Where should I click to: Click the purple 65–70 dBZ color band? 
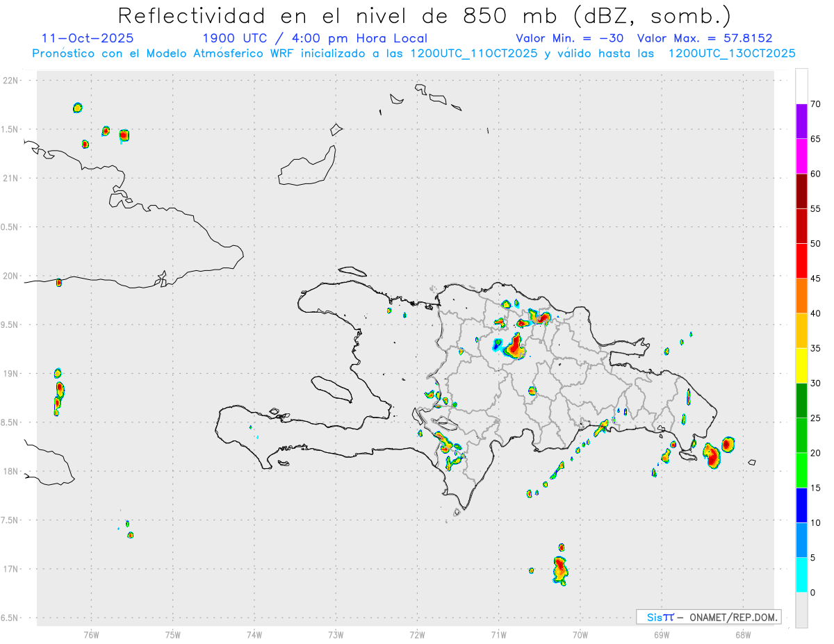point(801,122)
